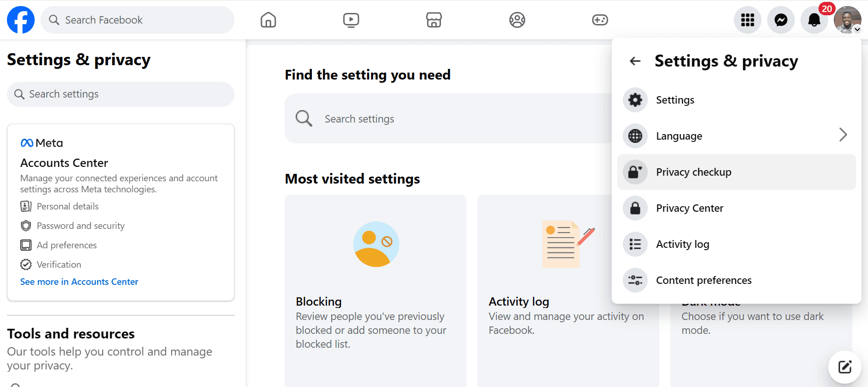Open the Gaming controller icon
The height and width of the screenshot is (387, 868).
[x=600, y=20]
